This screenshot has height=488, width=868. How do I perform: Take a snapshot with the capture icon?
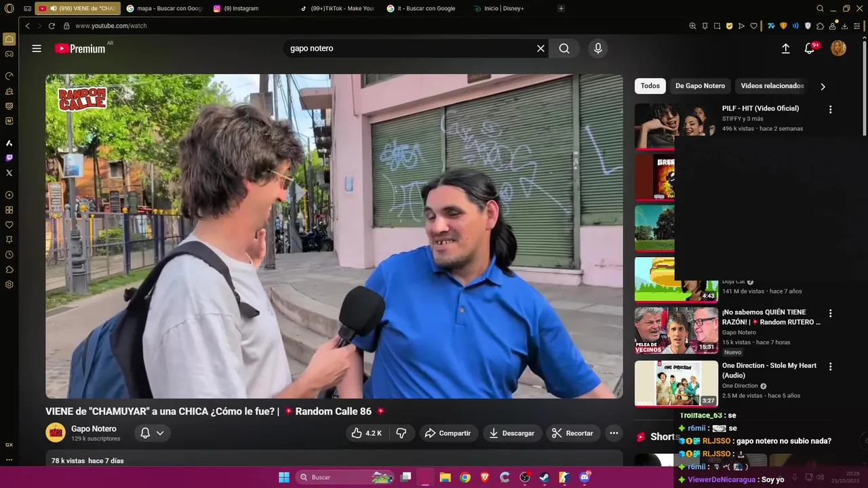717,26
